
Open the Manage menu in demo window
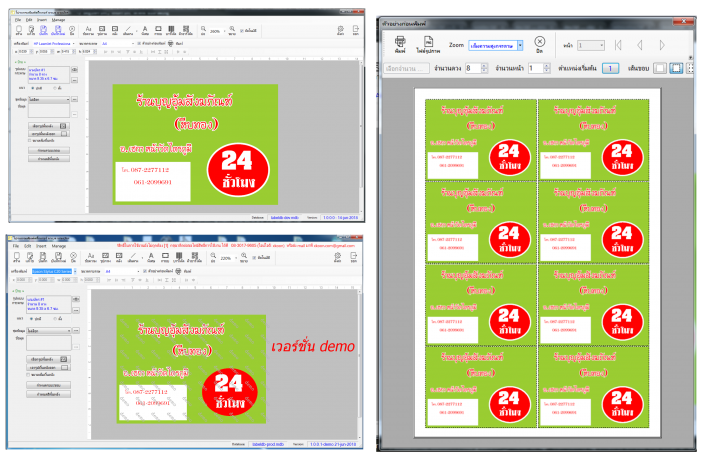coord(59,246)
